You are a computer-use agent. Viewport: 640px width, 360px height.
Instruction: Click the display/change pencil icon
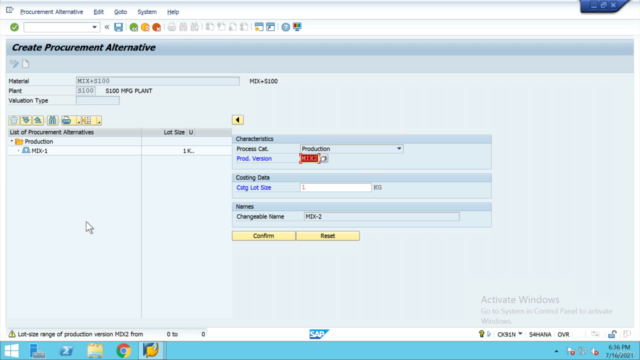(x=14, y=64)
